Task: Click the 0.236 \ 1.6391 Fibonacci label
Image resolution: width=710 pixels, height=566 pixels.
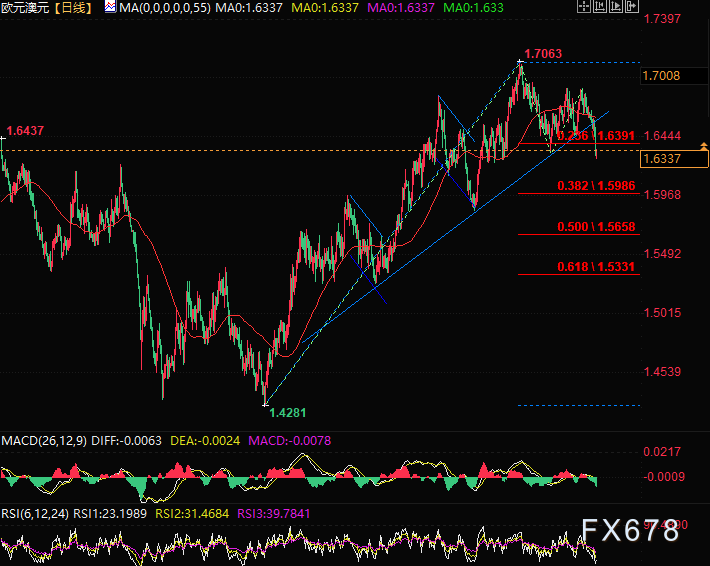Action: pyautogui.click(x=596, y=136)
